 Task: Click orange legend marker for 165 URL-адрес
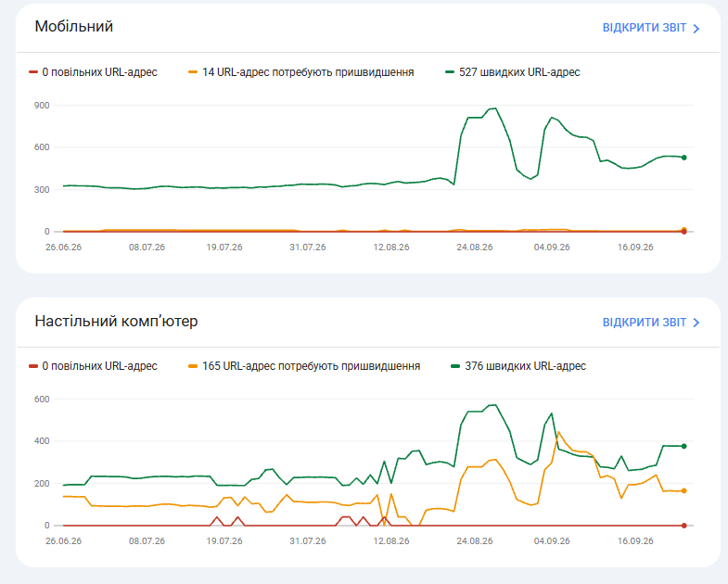pos(193,366)
